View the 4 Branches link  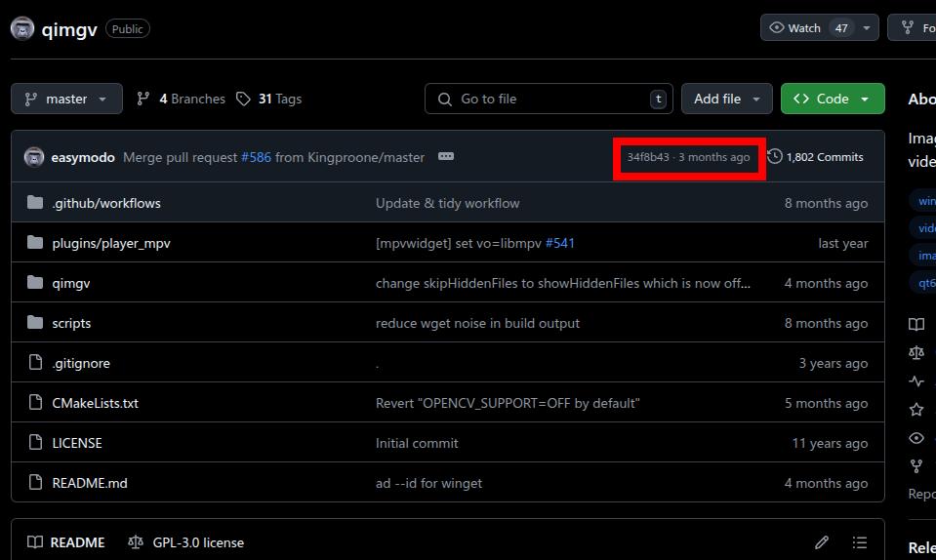181,99
